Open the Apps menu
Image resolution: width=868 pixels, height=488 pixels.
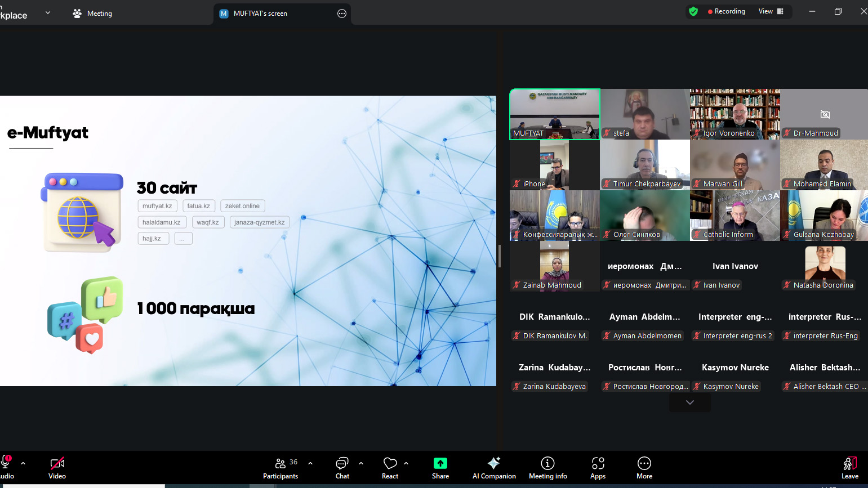click(598, 468)
